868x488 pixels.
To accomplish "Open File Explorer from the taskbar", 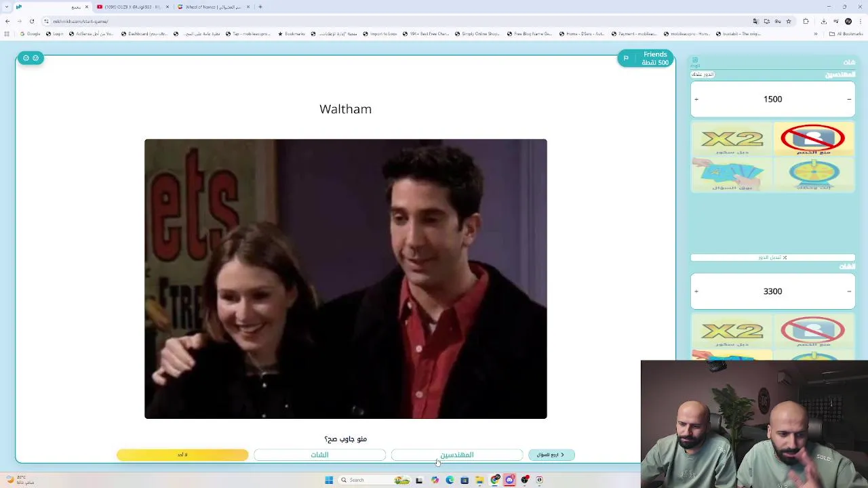I will pyautogui.click(x=479, y=480).
